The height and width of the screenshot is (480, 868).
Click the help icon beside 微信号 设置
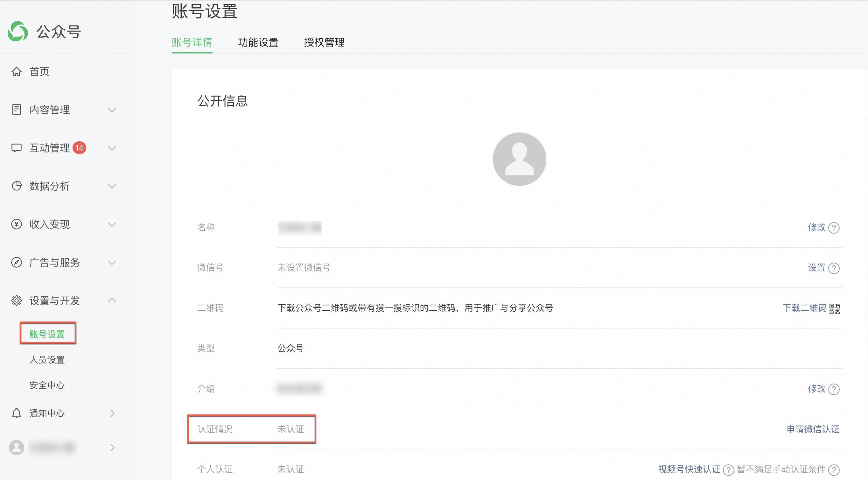tap(834, 268)
